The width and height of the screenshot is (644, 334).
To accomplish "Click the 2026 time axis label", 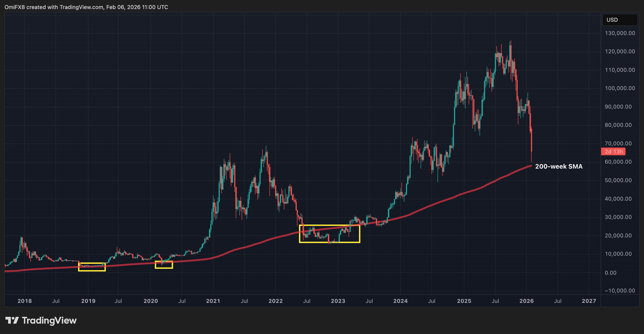I will pyautogui.click(x=526, y=301).
